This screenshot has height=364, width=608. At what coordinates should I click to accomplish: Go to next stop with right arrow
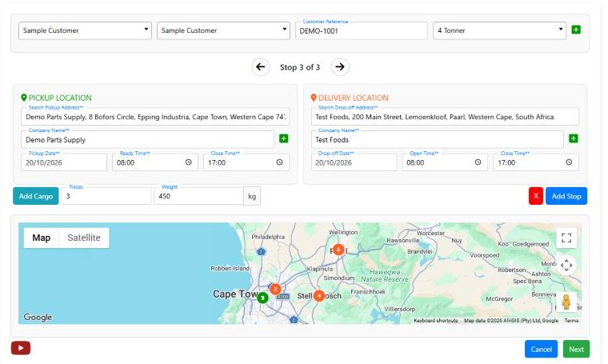tap(340, 66)
